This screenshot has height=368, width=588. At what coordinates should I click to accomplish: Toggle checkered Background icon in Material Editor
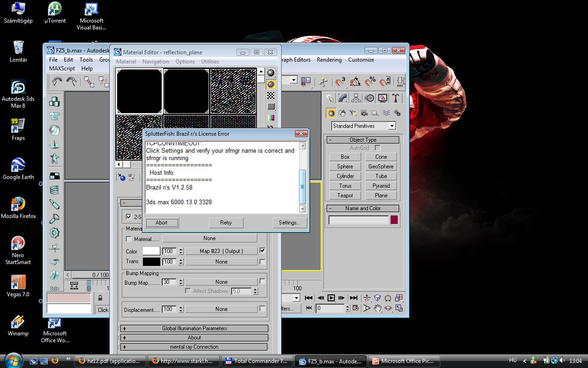pyautogui.click(x=271, y=95)
